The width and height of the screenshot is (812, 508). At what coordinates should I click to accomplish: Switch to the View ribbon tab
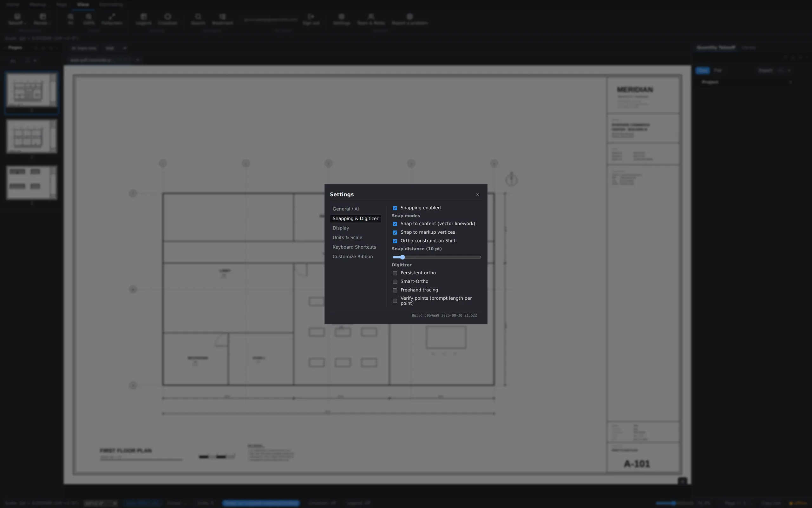[83, 5]
